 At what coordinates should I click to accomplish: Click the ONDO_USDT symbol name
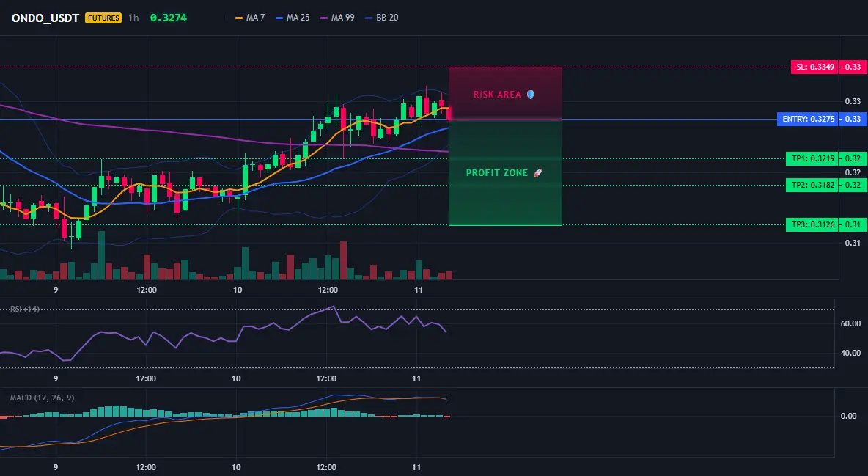(45, 18)
